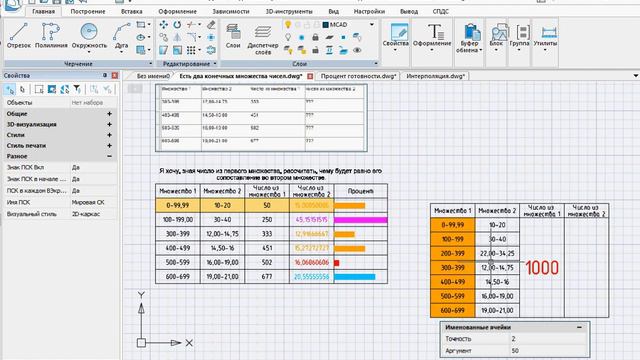The height and width of the screenshot is (360, 640).
Task: Select the blue percent bar in table
Action: (x=354, y=277)
